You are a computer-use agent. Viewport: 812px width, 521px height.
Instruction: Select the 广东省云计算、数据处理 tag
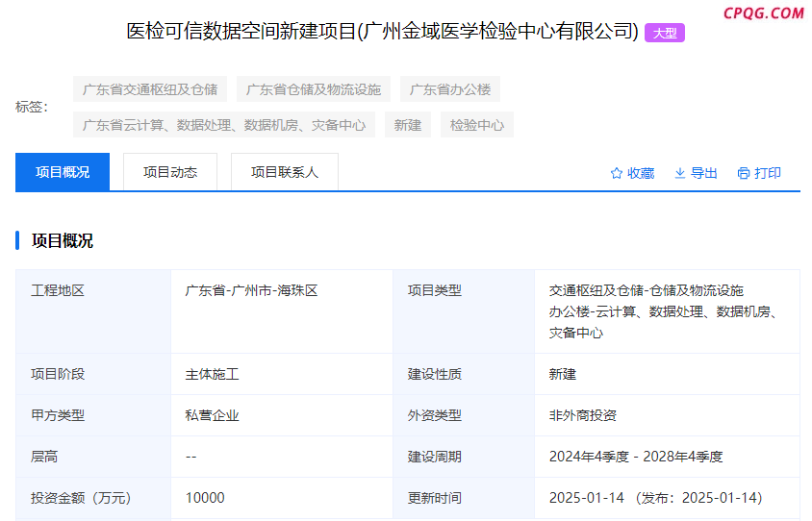(224, 125)
